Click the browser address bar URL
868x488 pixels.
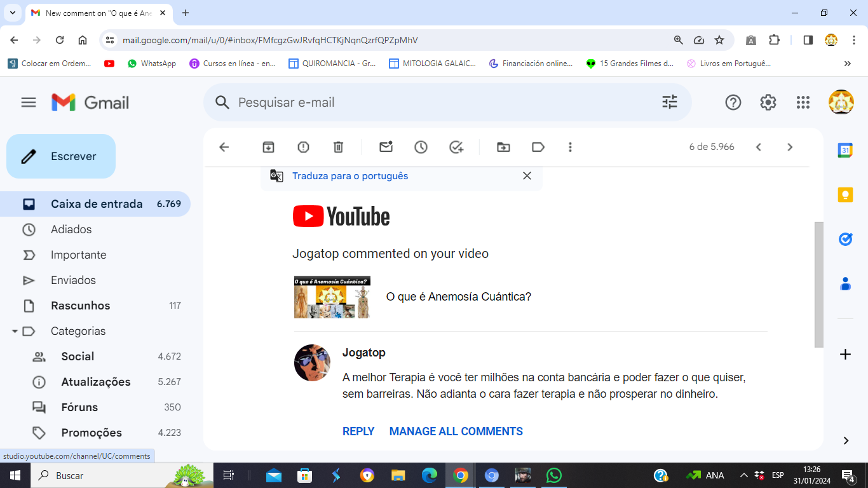click(270, 40)
